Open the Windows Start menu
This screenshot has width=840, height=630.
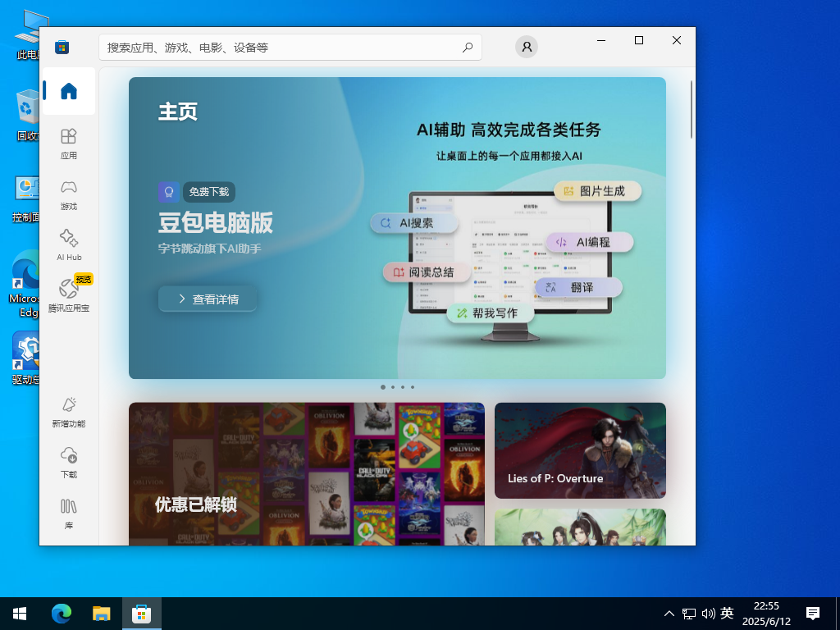(x=20, y=614)
